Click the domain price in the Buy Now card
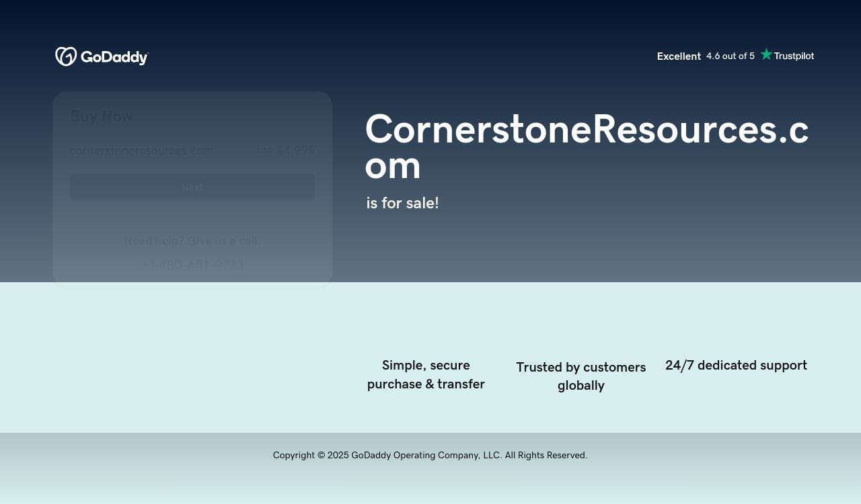The height and width of the screenshot is (504, 861). (286, 151)
